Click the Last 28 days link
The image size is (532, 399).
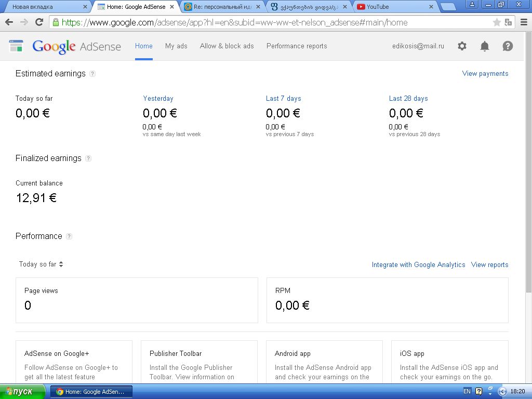pyautogui.click(x=408, y=98)
